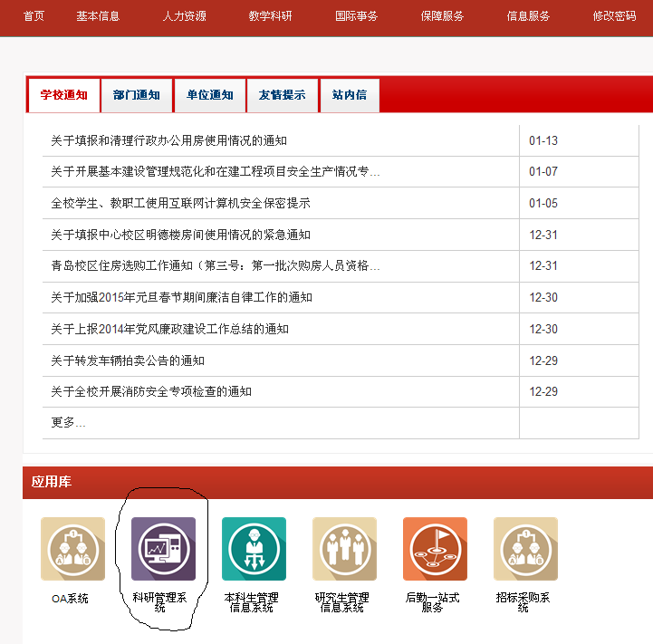Open the 互联网计算机安全保密提示 notice
The image size is (653, 644).
click(180, 203)
